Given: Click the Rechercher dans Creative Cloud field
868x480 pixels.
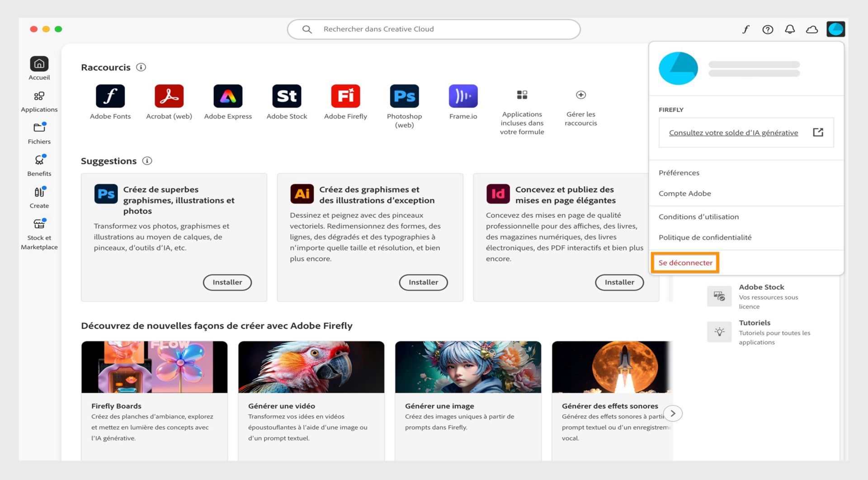Looking at the screenshot, I should click(x=434, y=29).
